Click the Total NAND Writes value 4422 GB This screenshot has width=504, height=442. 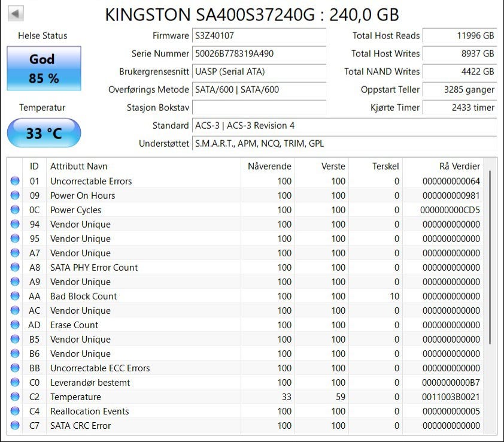tap(460, 71)
